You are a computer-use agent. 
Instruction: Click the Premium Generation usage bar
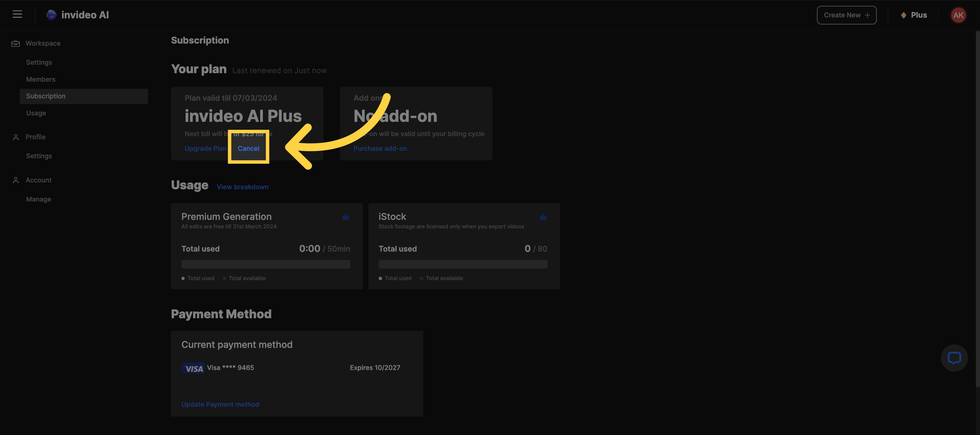click(266, 264)
